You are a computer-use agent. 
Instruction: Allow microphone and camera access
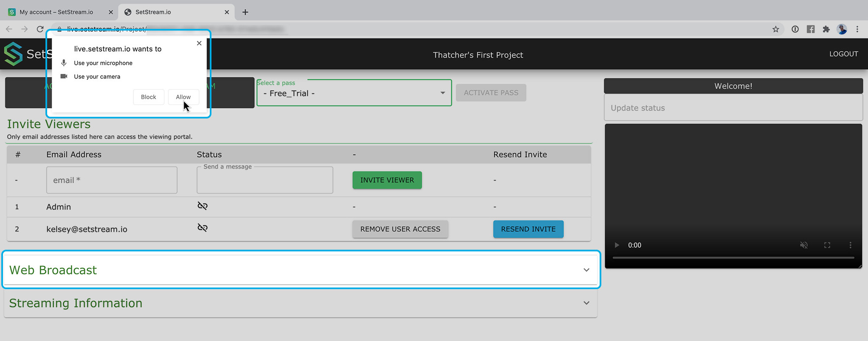point(183,97)
